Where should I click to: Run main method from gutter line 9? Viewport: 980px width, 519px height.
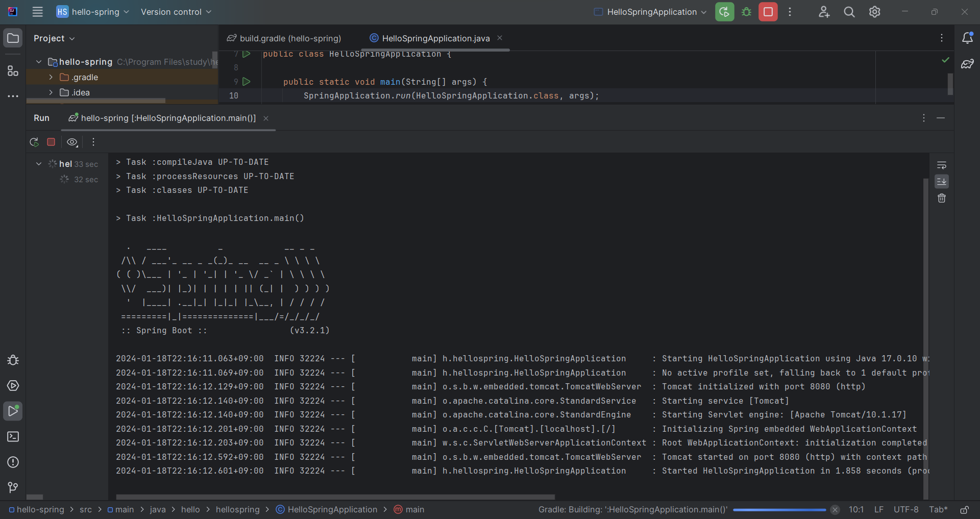(247, 81)
